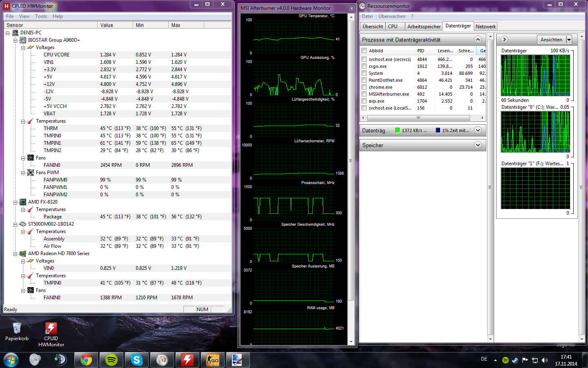Open Skype from the taskbar
The image size is (588, 368).
137,360
